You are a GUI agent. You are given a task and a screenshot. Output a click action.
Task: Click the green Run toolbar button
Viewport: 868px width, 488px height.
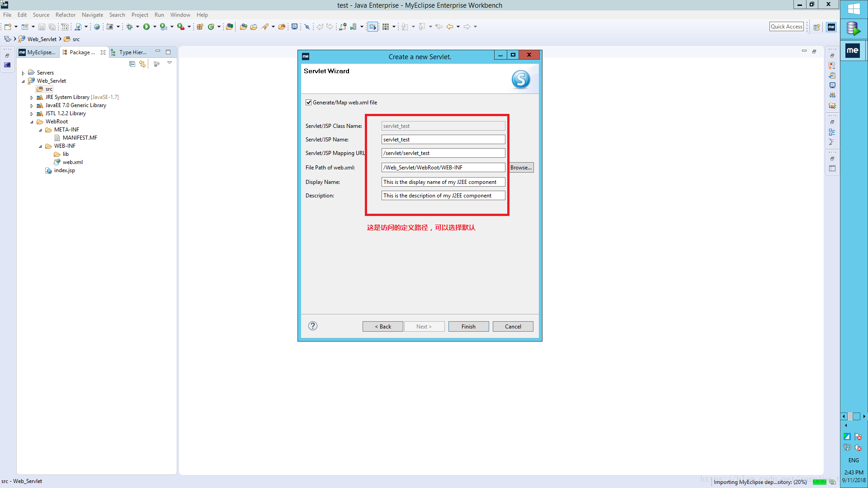[x=146, y=27]
